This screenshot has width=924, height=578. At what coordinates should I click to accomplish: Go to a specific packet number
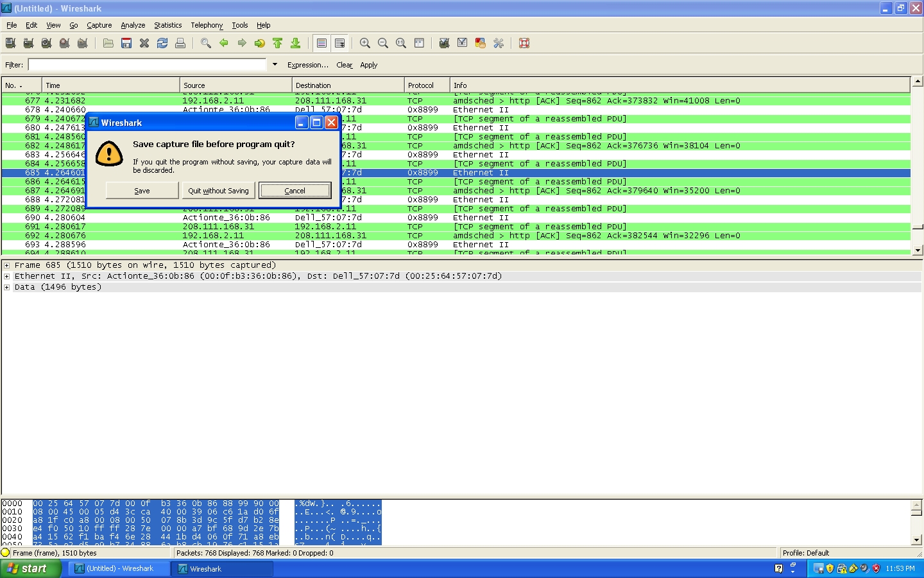(x=260, y=43)
